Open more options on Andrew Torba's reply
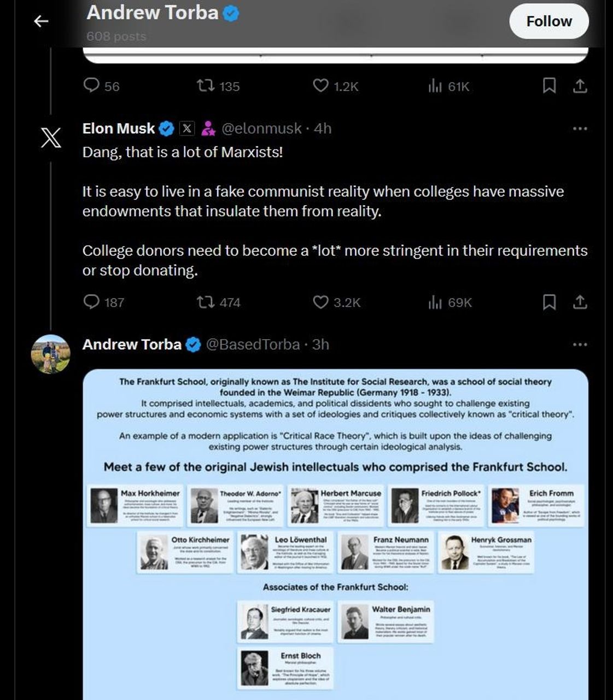The image size is (613, 700). [x=580, y=345]
